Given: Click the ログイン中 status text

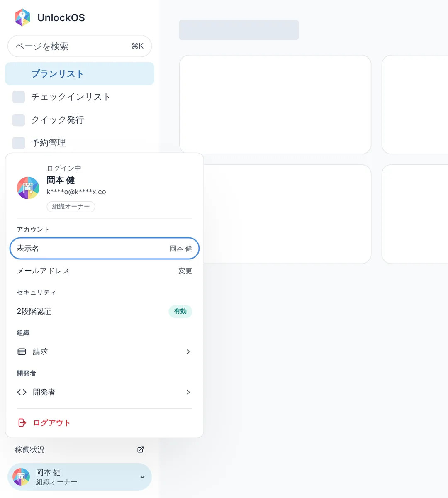Looking at the screenshot, I should tap(64, 168).
